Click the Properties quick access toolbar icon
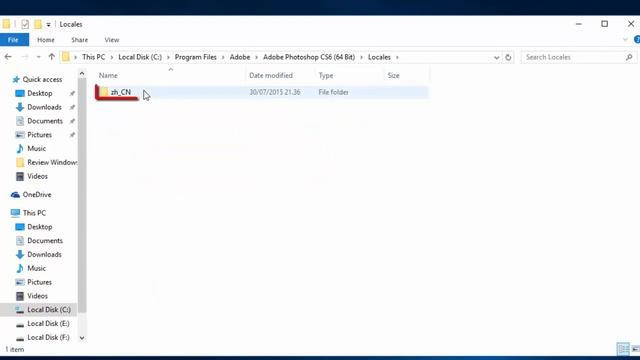Image resolution: width=640 pixels, height=360 pixels. 25,24
